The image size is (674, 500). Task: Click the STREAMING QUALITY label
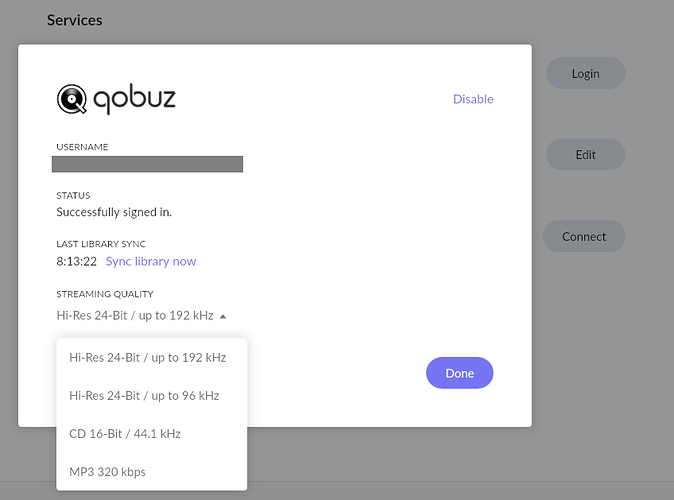point(105,294)
